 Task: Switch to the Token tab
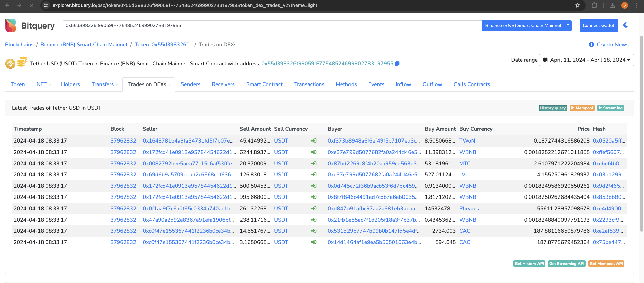18,84
